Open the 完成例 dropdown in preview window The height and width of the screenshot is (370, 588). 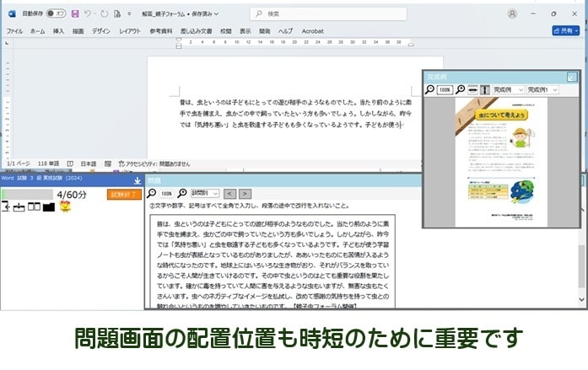pyautogui.click(x=508, y=90)
